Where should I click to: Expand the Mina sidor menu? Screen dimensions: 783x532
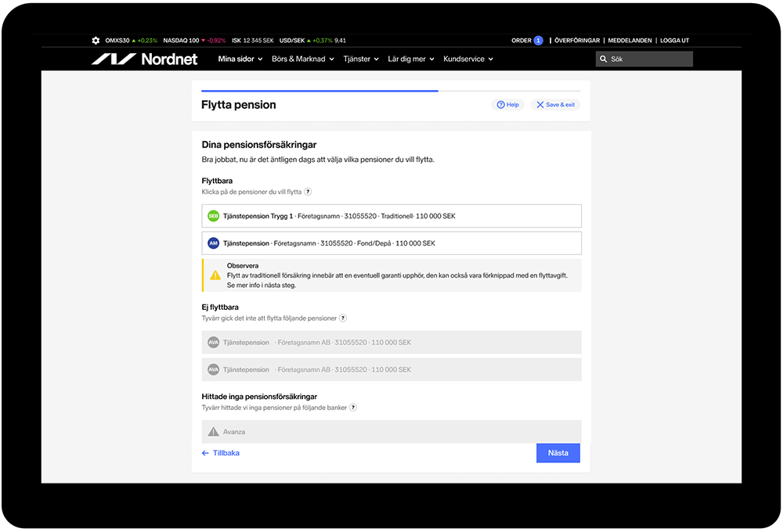pos(240,59)
